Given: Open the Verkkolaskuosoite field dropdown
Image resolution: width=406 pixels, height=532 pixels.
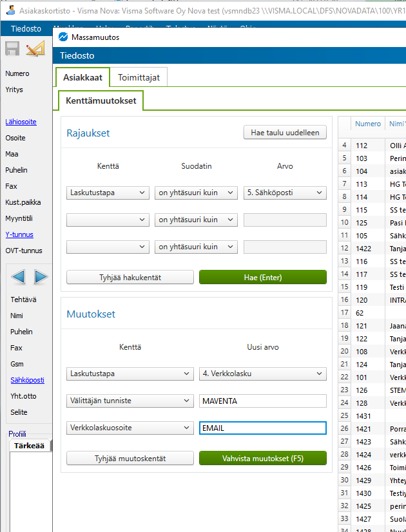Looking at the screenshot, I should pyautogui.click(x=130, y=428).
